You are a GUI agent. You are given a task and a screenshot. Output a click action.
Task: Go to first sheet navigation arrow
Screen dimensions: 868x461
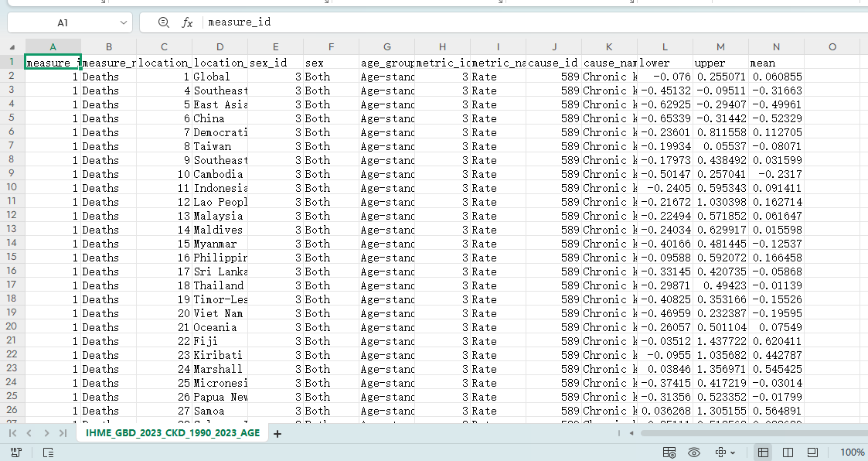coord(12,433)
